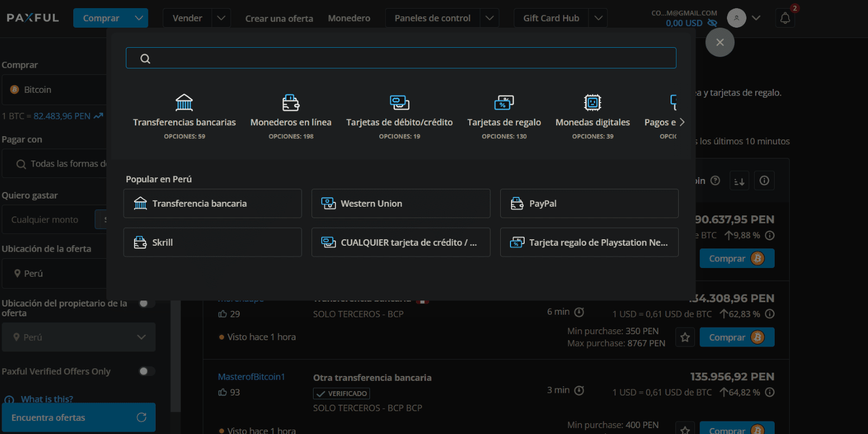
Task: Open the Perú offer location selector
Action: (54, 273)
